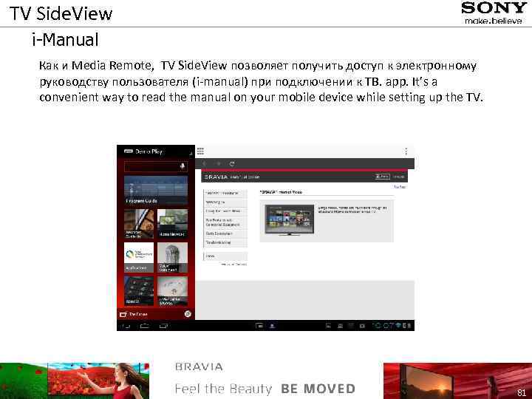532x399 pixels.
Task: Open the grid list icon above the browser
Action: tap(200, 151)
